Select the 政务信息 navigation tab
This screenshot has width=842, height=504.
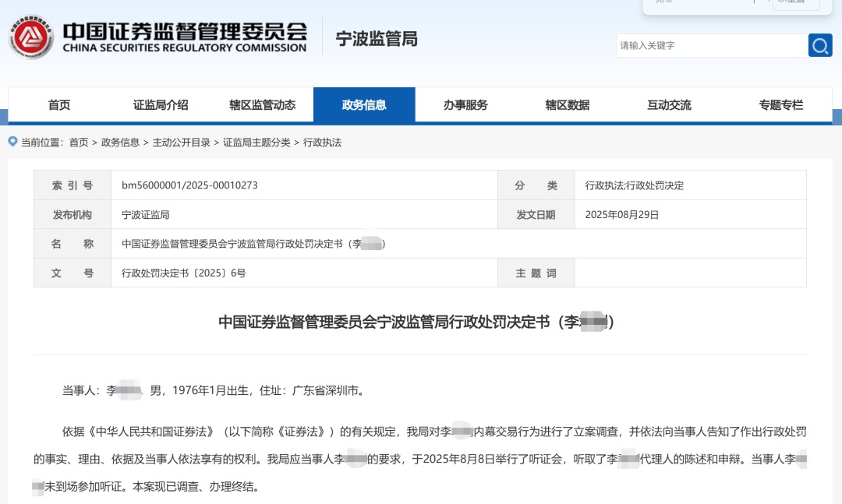tap(363, 104)
